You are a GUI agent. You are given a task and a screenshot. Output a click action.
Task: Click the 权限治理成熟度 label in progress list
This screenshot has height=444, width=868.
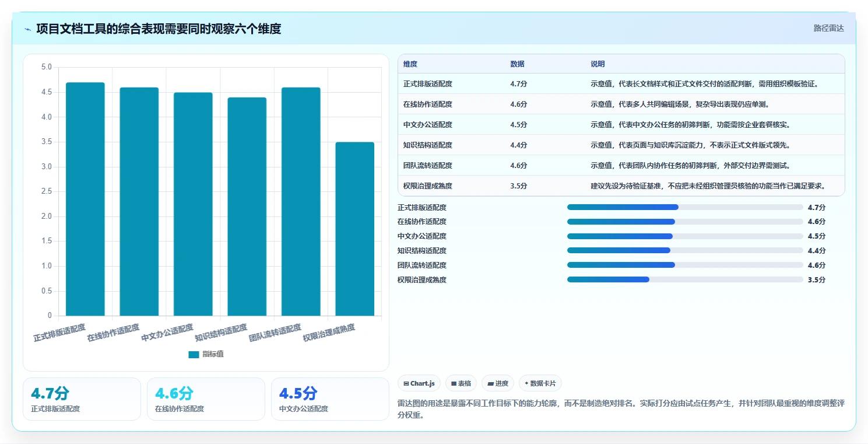point(422,280)
